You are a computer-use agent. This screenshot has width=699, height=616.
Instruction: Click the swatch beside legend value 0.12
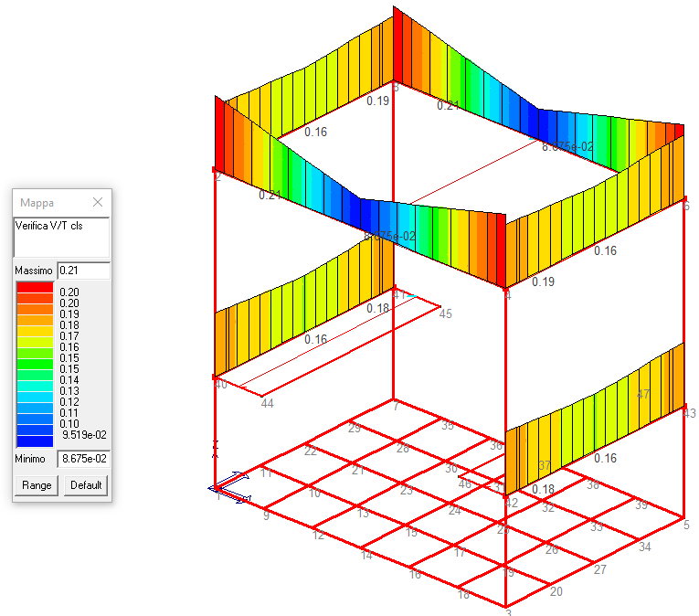(35, 397)
